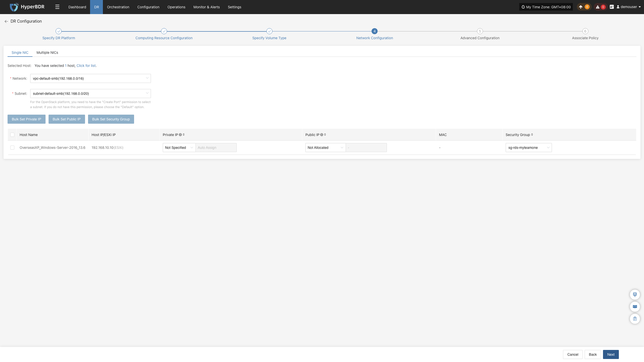
Task: Open the Orchestration menu
Action: click(118, 7)
